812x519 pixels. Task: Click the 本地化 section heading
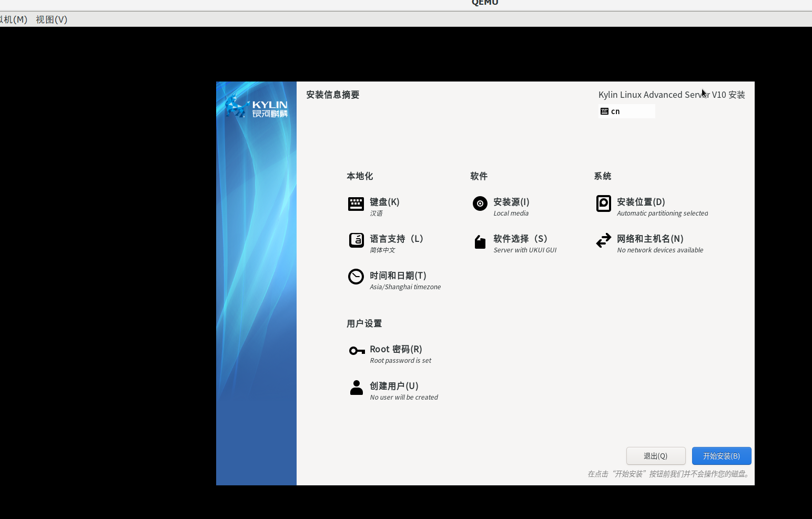[360, 176]
